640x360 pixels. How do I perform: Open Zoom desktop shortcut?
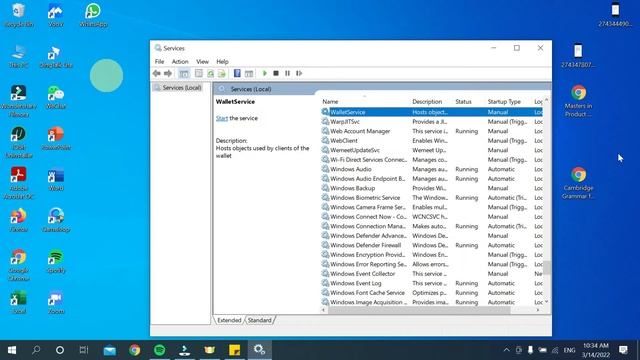[x=56, y=303]
